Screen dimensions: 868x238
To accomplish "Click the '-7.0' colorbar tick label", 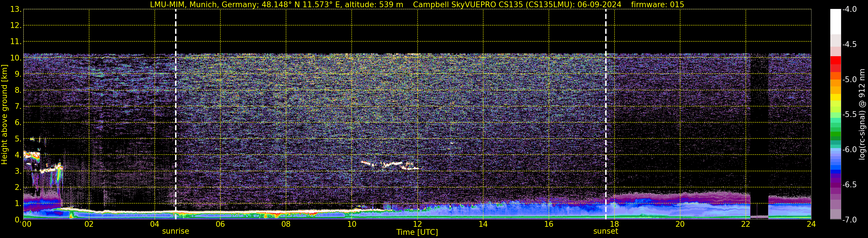I will (850, 220).
